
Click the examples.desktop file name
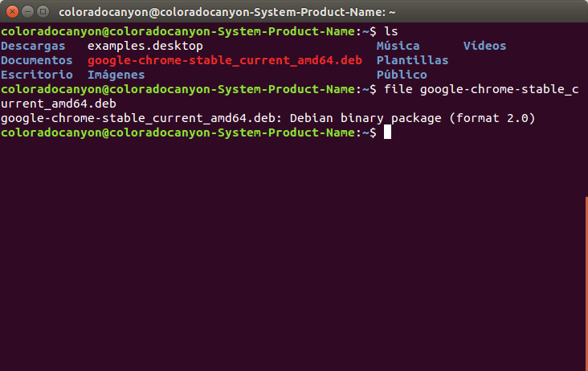pyautogui.click(x=145, y=46)
